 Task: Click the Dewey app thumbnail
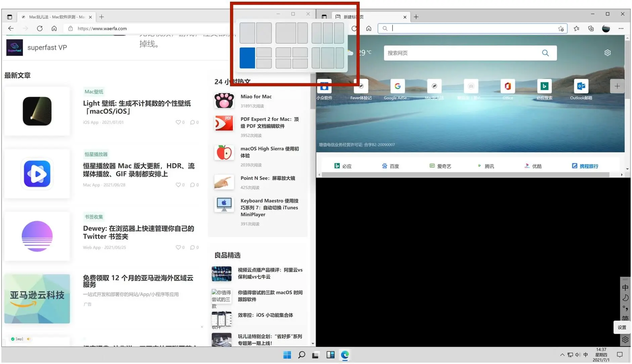(x=37, y=236)
